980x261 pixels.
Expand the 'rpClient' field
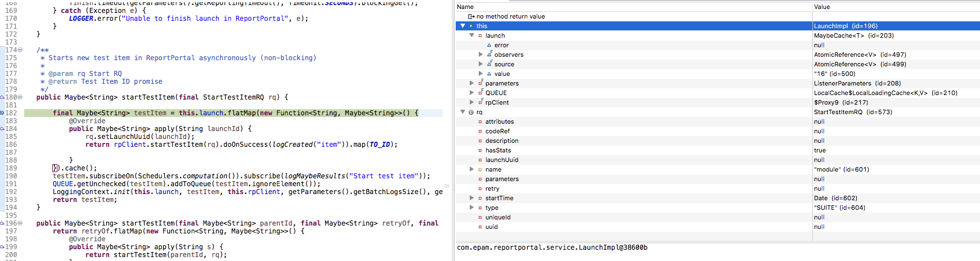[x=471, y=102]
